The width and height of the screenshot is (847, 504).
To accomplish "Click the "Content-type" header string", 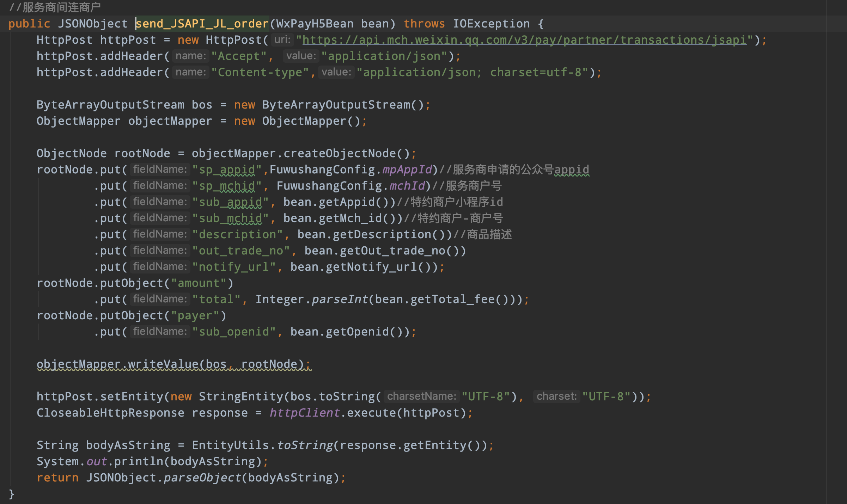I will coord(260,72).
